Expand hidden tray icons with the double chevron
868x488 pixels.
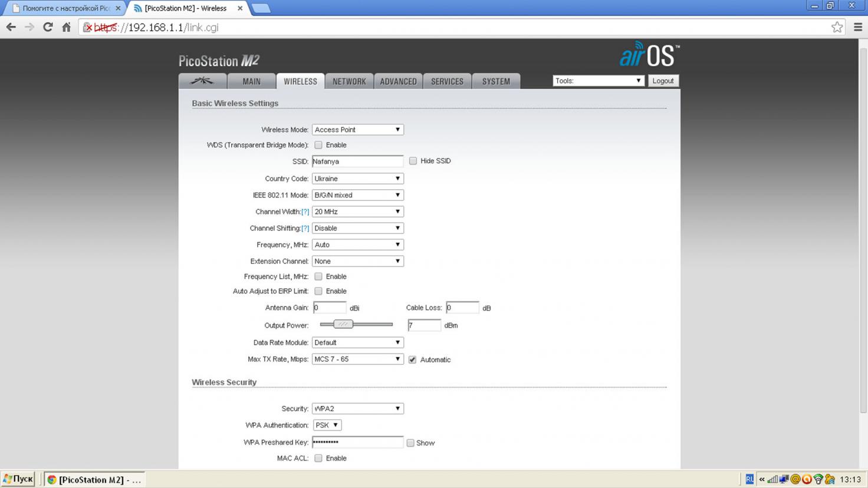762,480
